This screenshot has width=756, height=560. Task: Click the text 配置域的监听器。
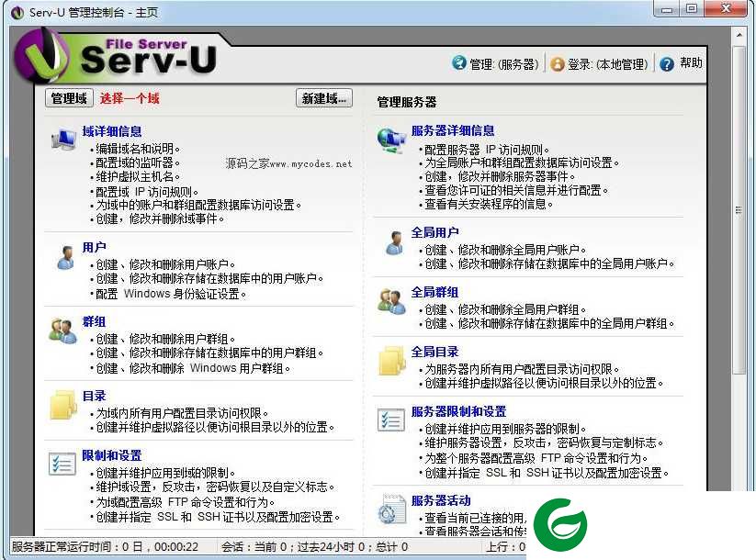138,162
